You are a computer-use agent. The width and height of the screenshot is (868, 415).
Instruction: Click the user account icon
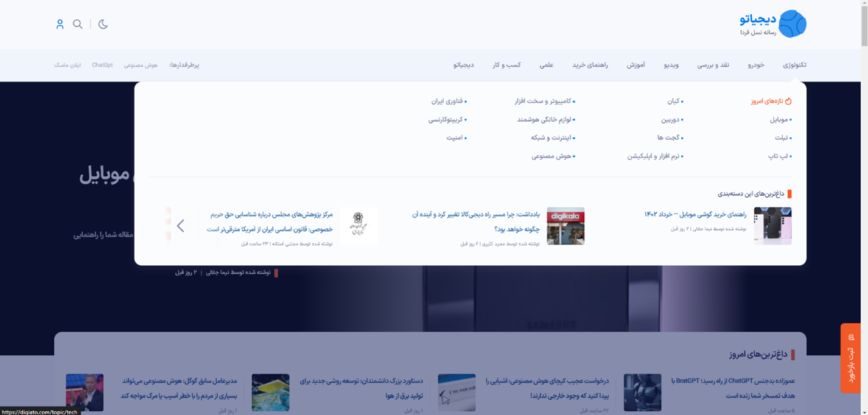[x=60, y=24]
